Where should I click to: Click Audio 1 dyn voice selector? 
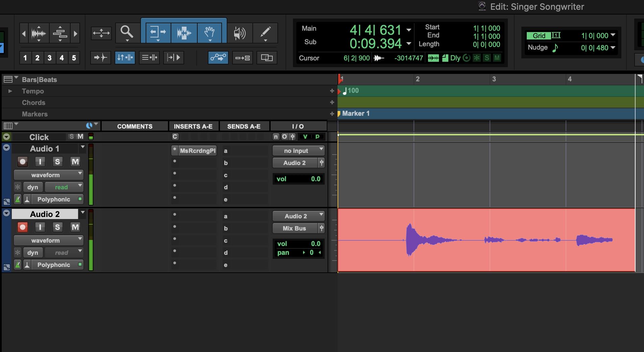pos(33,187)
